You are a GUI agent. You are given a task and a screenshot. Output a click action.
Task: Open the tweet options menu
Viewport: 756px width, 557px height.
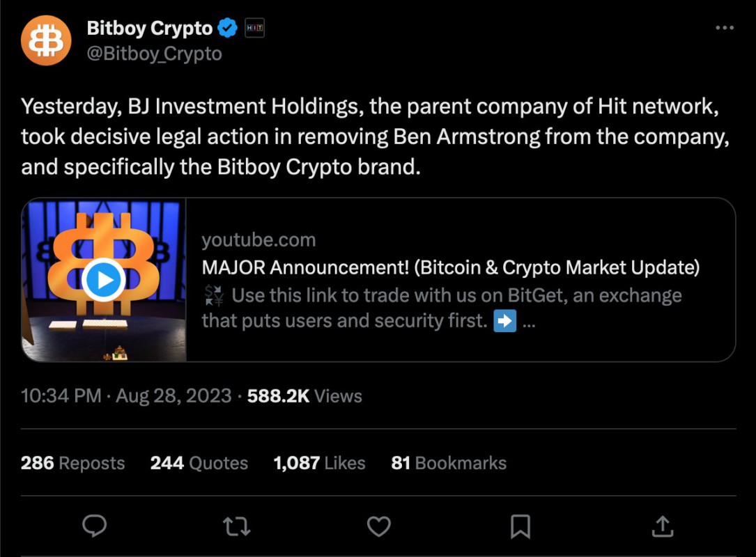coord(723,26)
